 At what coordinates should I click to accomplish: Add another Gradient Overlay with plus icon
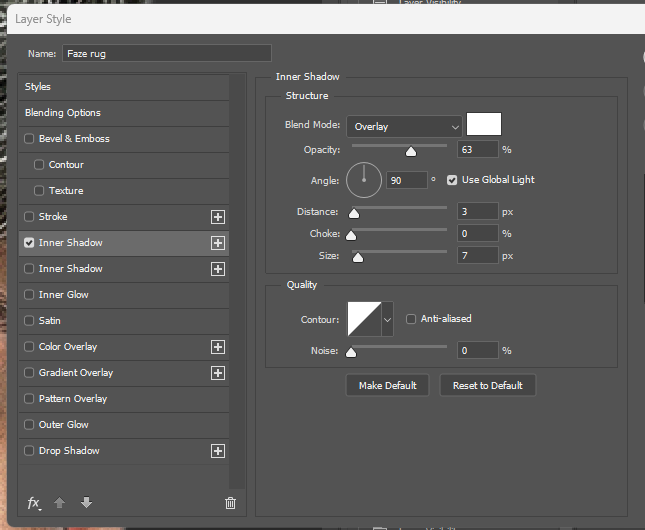click(x=218, y=373)
